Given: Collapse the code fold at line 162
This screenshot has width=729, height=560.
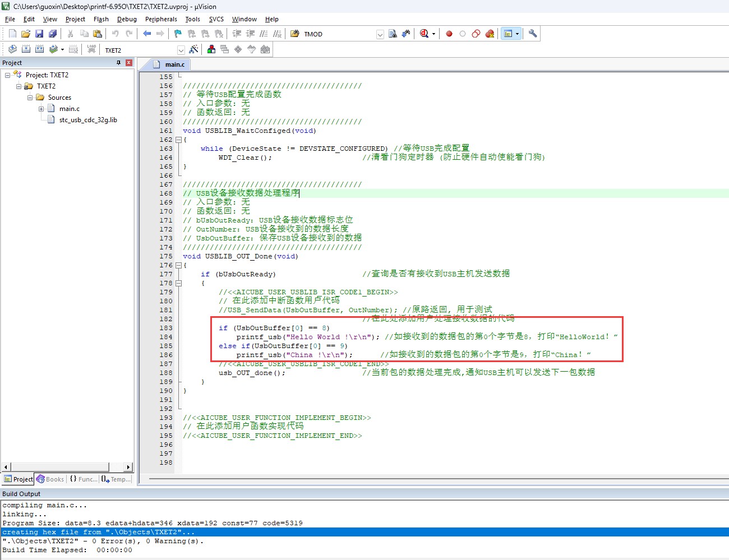Looking at the screenshot, I should tap(178, 140).
